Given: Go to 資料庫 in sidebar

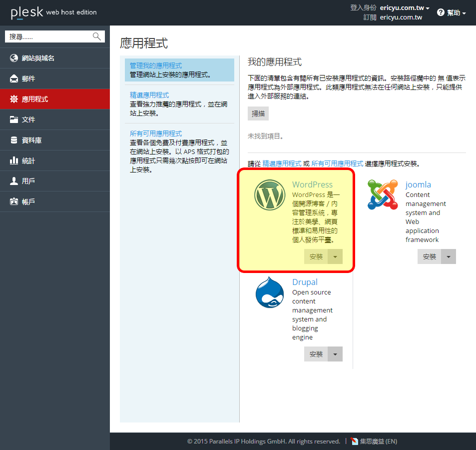Looking at the screenshot, I should 55,140.
